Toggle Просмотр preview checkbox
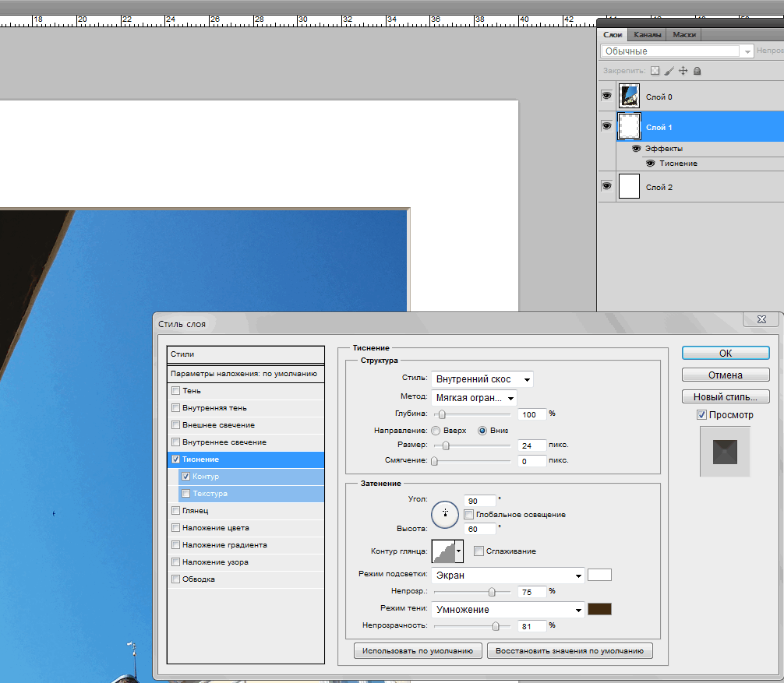This screenshot has height=683, width=784. [701, 414]
